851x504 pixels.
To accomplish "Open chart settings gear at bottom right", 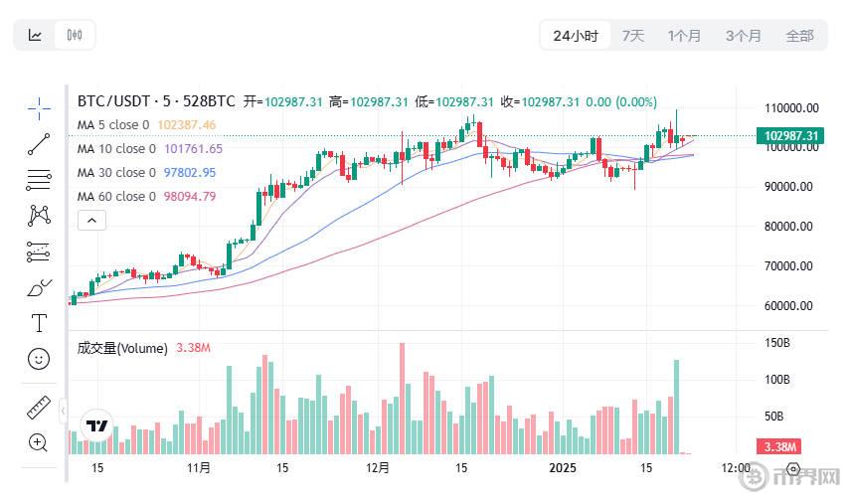I will click(793, 469).
